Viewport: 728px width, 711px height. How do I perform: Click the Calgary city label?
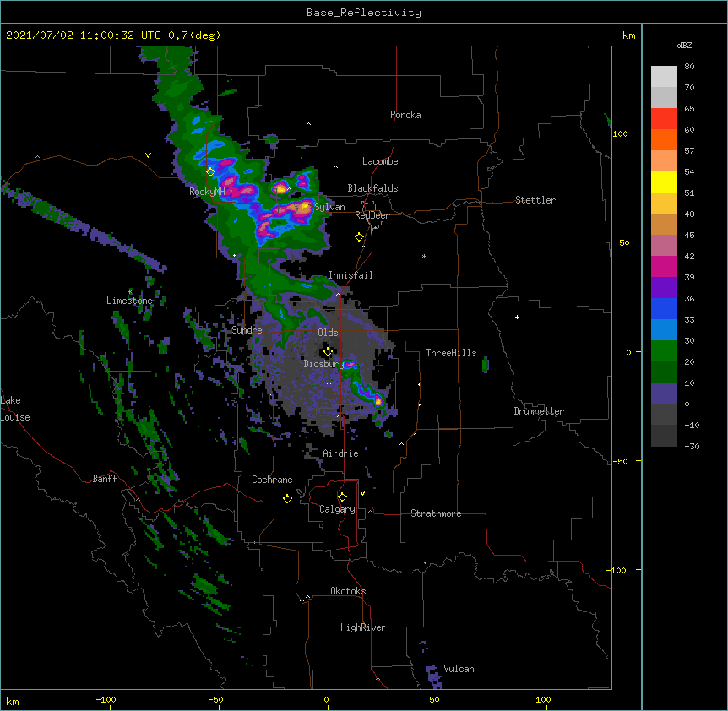tap(337, 509)
